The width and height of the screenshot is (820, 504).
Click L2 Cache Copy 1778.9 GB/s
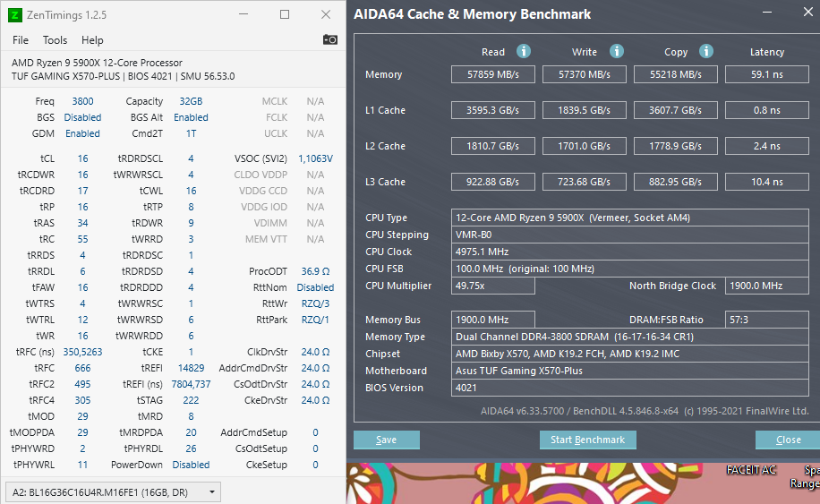676,146
